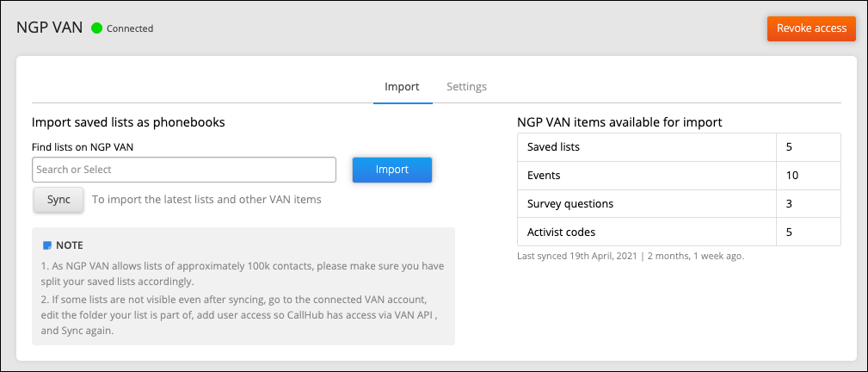This screenshot has height=372, width=868.
Task: Click the note about 100k contacts
Action: coord(243,273)
